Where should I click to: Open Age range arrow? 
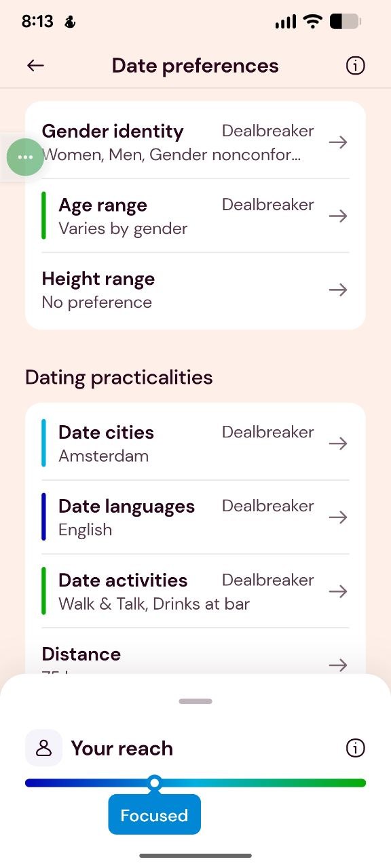338,216
